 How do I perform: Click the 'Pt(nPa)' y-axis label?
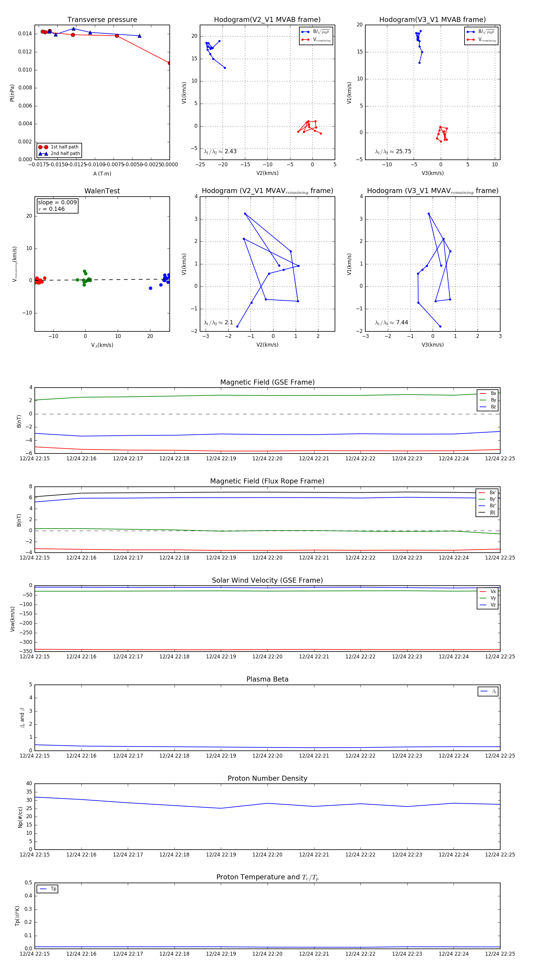coord(12,93)
